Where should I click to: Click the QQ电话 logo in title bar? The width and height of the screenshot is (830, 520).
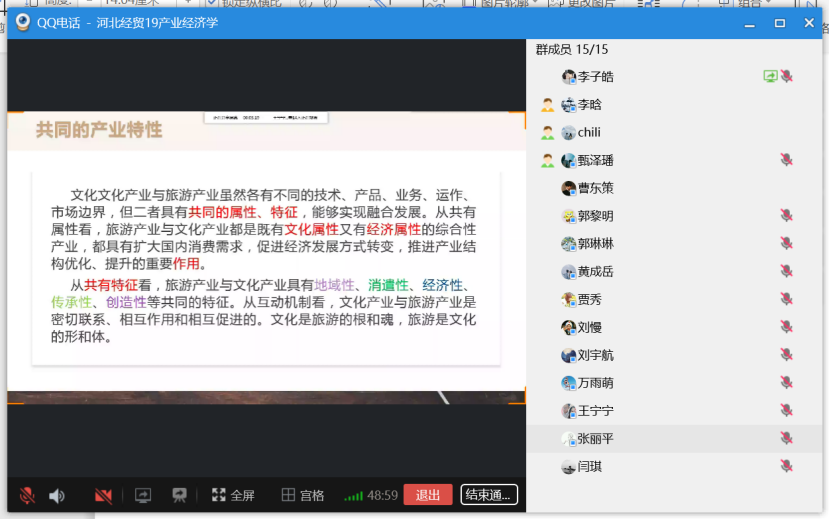coord(21,22)
